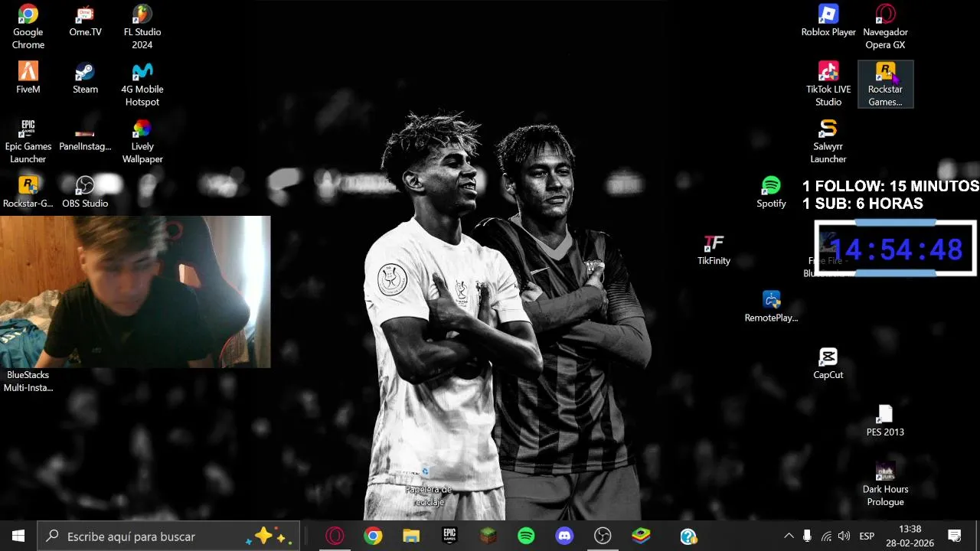Select the 4G Mobile Hotspot icon
The height and width of the screenshot is (551, 980).
coord(142,83)
